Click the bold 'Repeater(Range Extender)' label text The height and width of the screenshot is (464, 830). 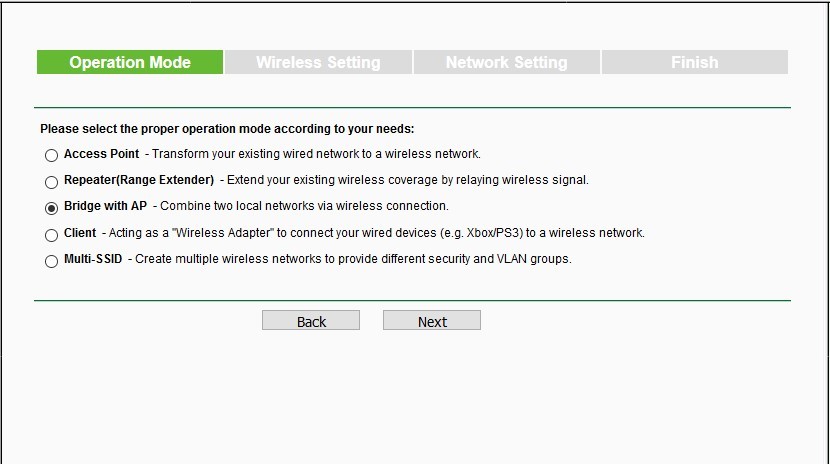click(139, 180)
